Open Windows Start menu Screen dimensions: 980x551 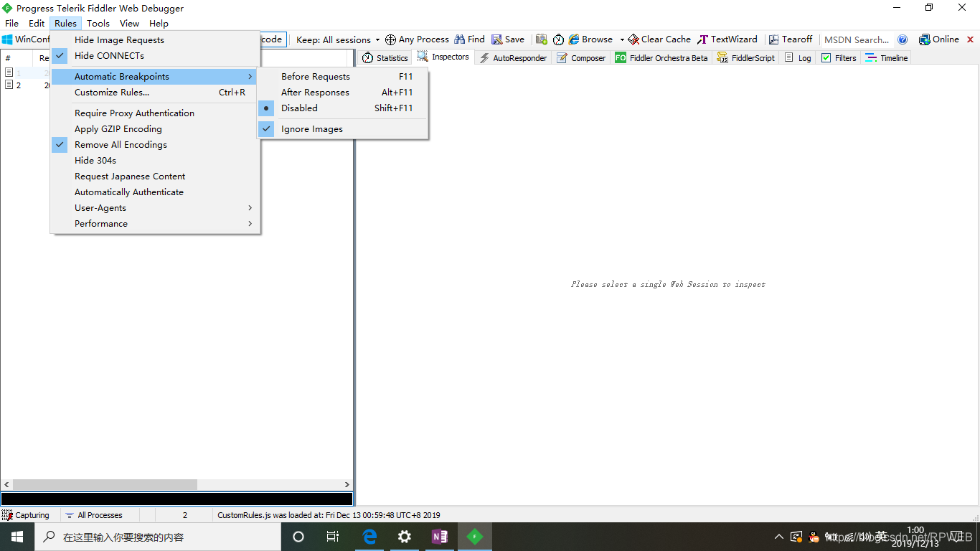point(17,537)
